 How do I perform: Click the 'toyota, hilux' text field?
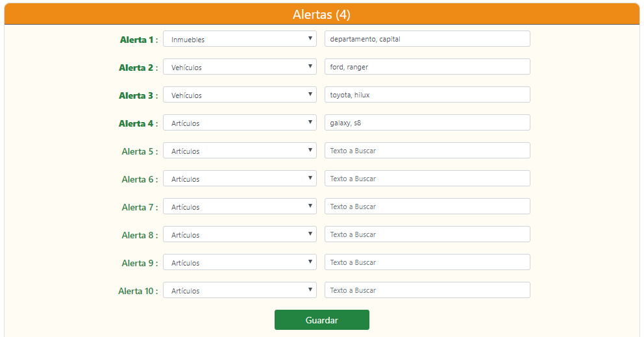click(x=427, y=95)
